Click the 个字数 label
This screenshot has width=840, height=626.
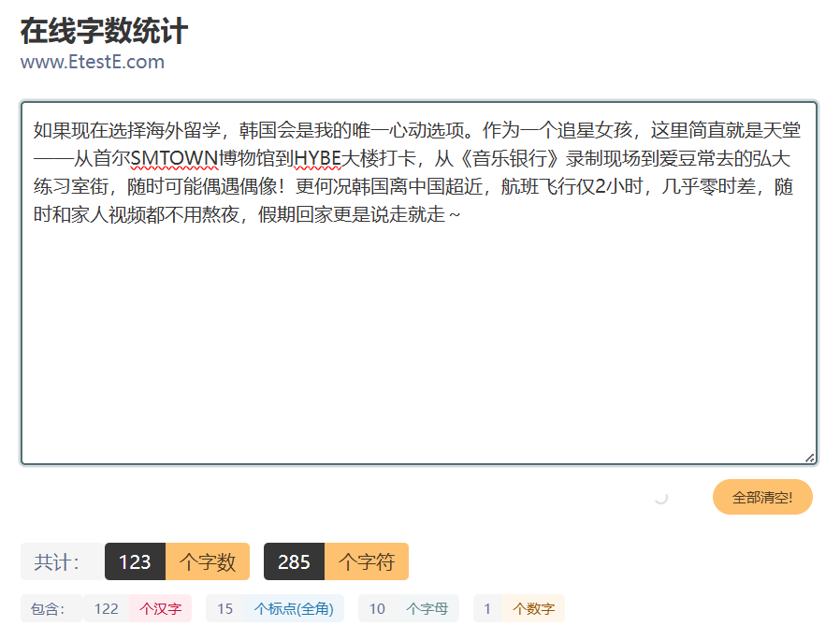click(208, 561)
